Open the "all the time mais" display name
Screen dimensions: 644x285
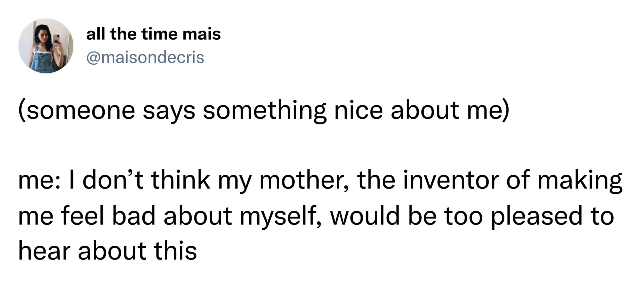[153, 34]
